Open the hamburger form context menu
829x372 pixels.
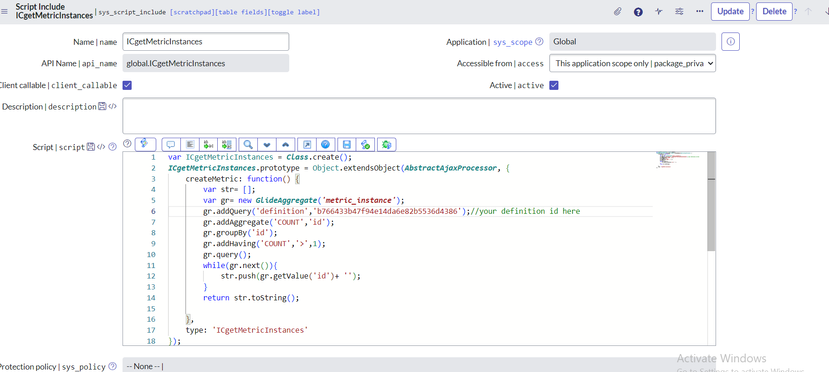tap(5, 12)
